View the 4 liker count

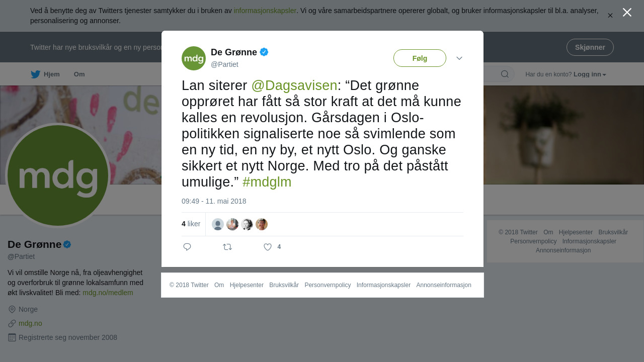tap(191, 224)
